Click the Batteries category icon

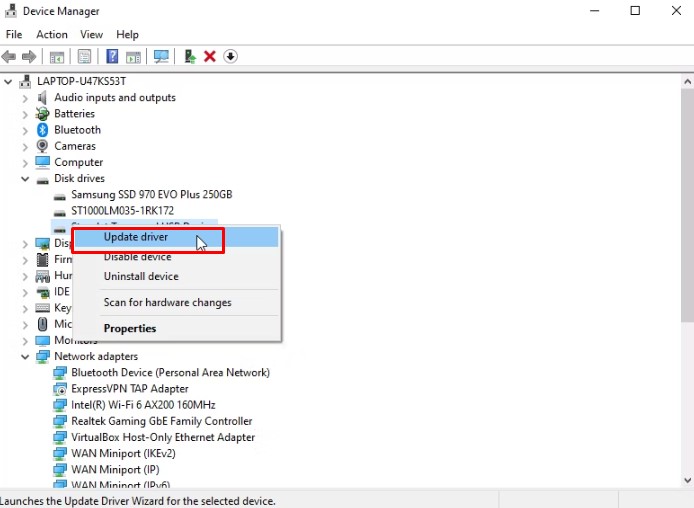coord(42,114)
